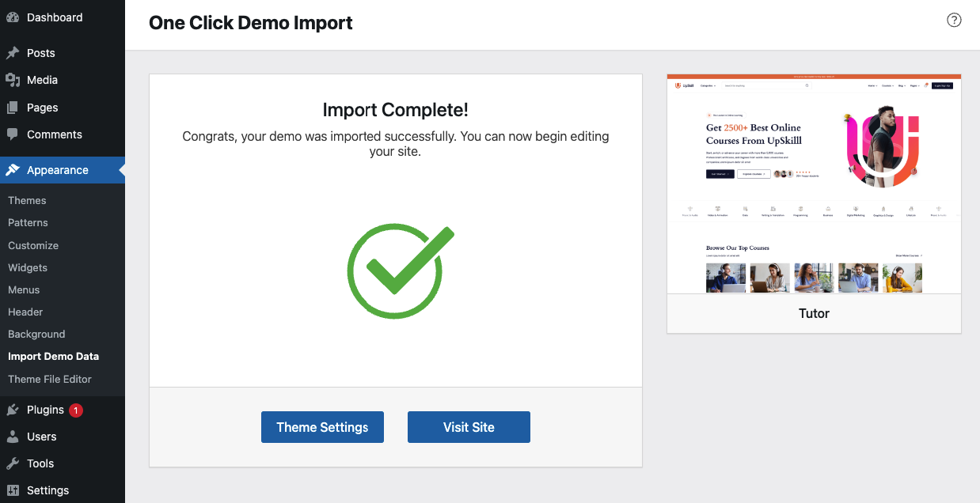Open Menus under Appearance
The height and width of the screenshot is (503, 980).
pos(24,289)
